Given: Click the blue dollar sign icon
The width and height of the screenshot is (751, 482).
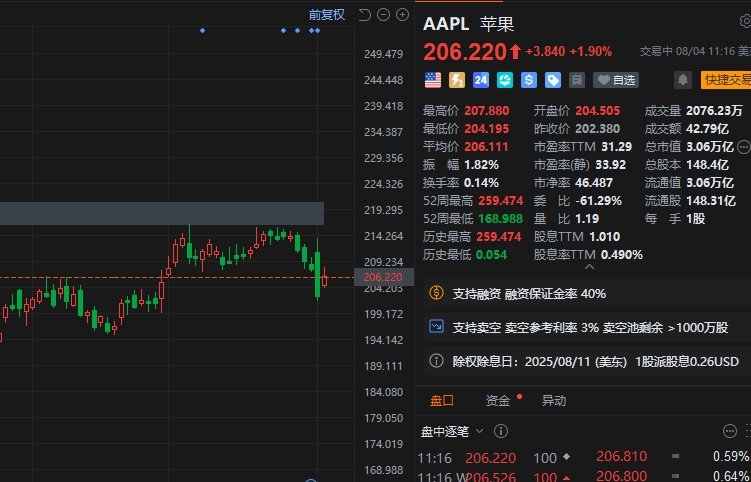Looking at the screenshot, I should point(528,80).
